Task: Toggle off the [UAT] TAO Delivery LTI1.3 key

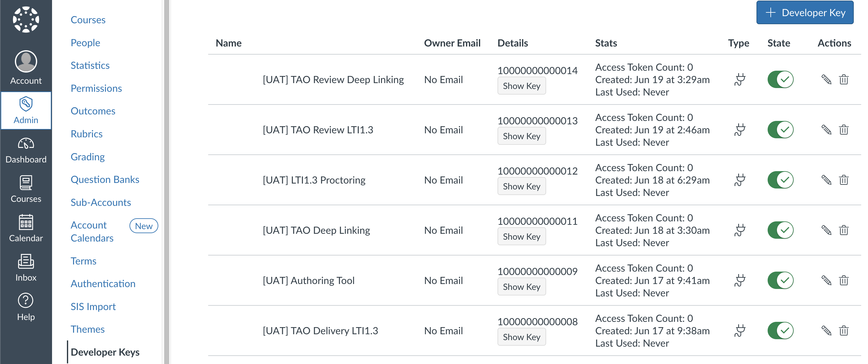Action: (780, 330)
